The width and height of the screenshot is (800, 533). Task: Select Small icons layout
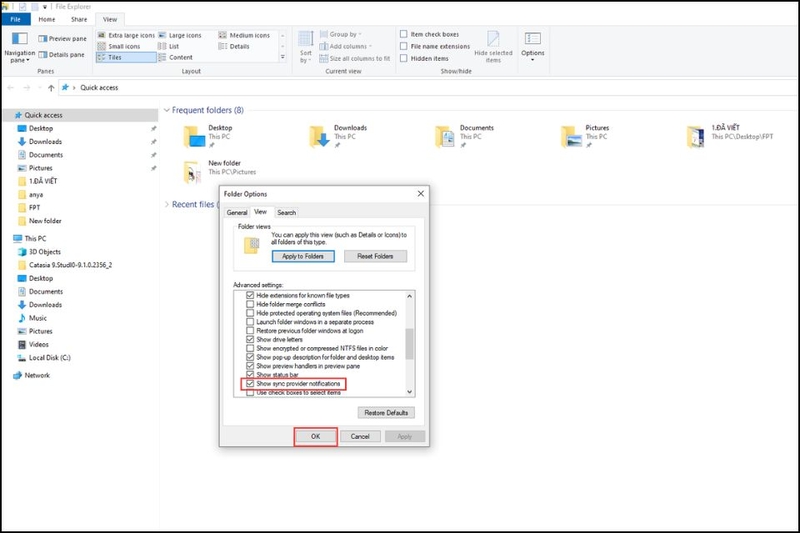point(119,46)
